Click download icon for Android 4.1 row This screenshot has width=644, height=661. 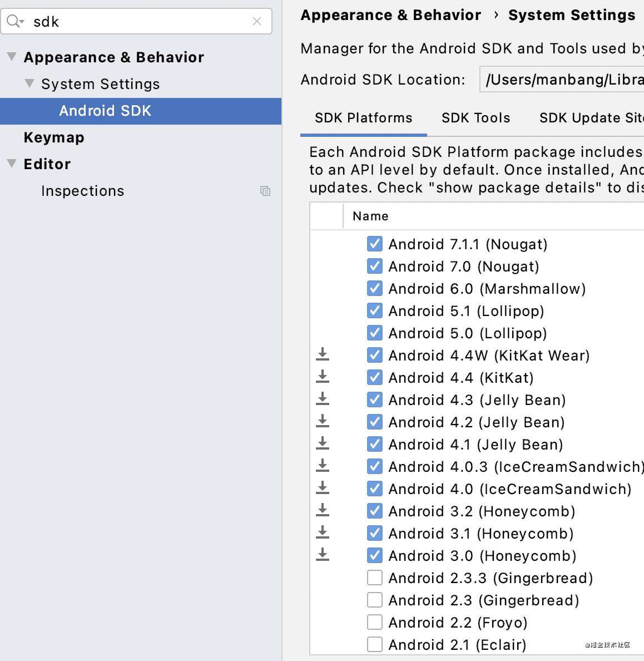(323, 443)
